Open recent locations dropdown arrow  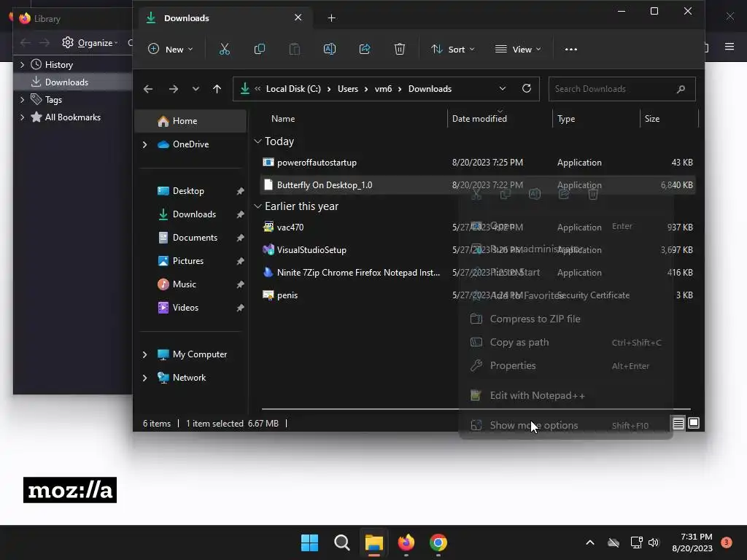pos(196,89)
